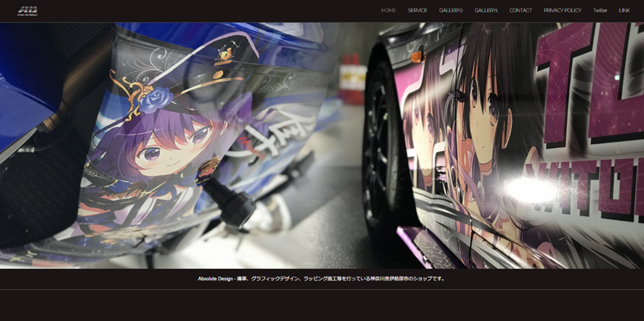Open the LINK page in navigation
The image size is (644, 321).
624,11
